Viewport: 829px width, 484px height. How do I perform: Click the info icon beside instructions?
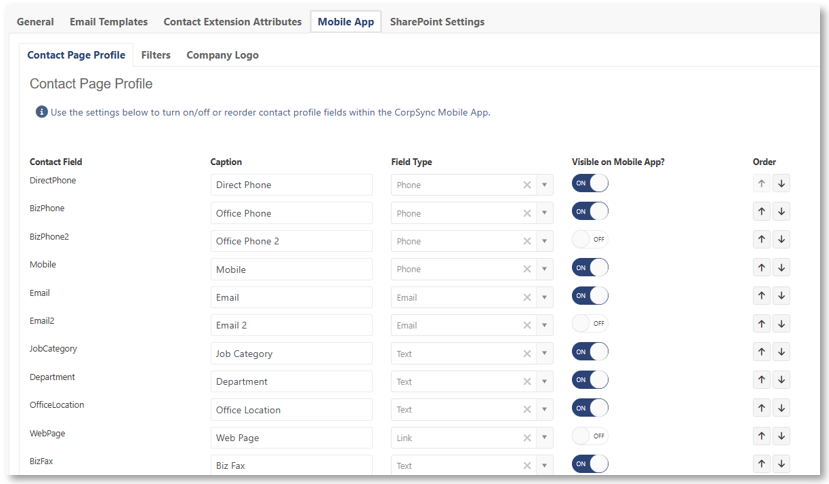41,112
